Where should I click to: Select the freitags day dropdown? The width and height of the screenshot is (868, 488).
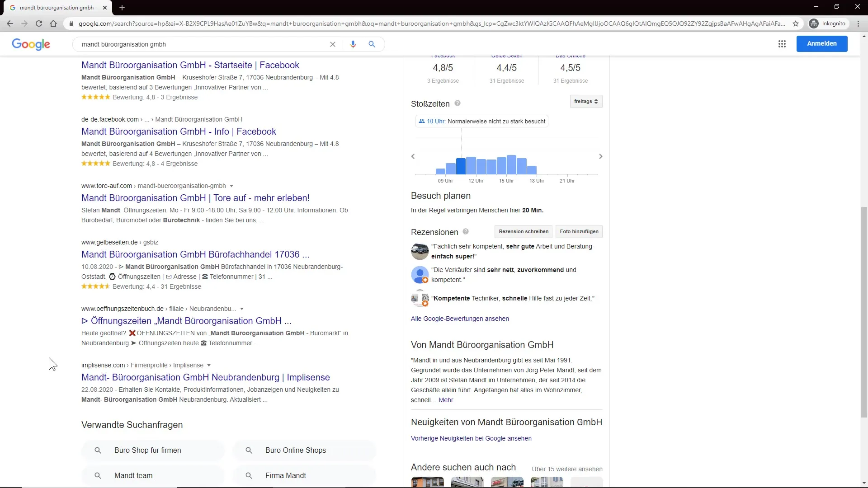coord(586,102)
